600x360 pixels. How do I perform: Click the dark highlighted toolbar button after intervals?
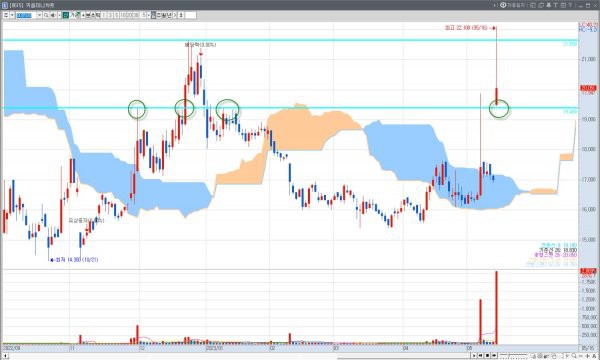click(153, 15)
